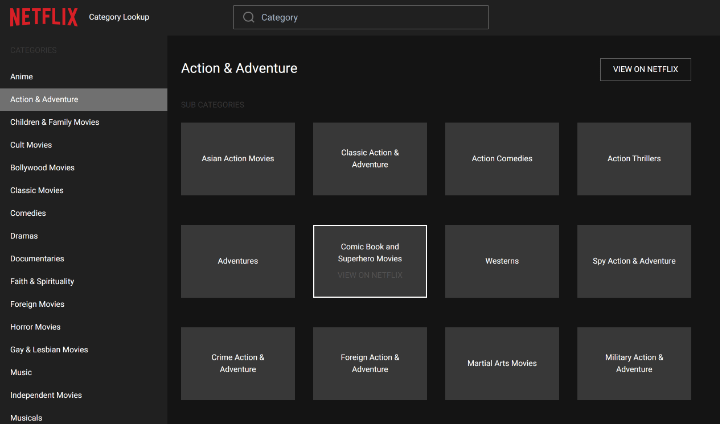The image size is (720, 424).
Task: Open the Adventures subcategory tile
Action: pos(238,261)
